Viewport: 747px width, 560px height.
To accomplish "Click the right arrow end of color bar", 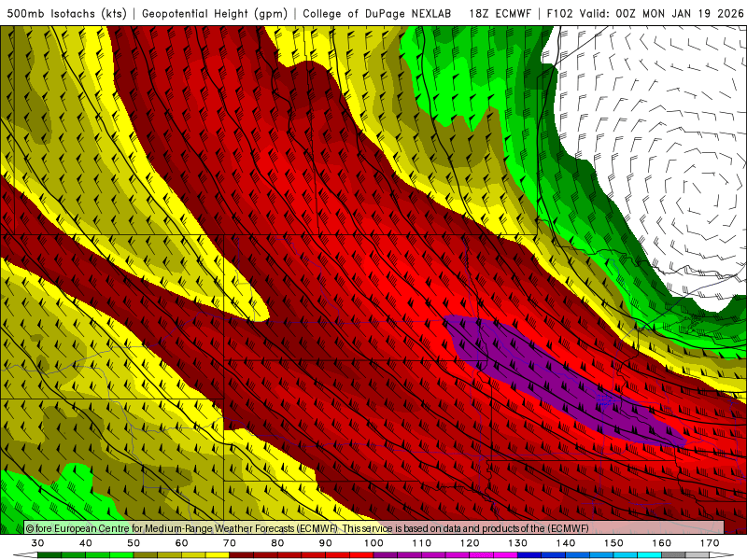I will [x=722, y=555].
